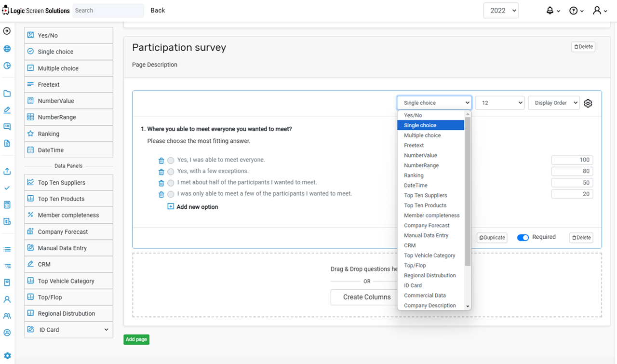Choose Commercial Data in dropdown list
This screenshot has height=364, width=617.
click(431, 296)
